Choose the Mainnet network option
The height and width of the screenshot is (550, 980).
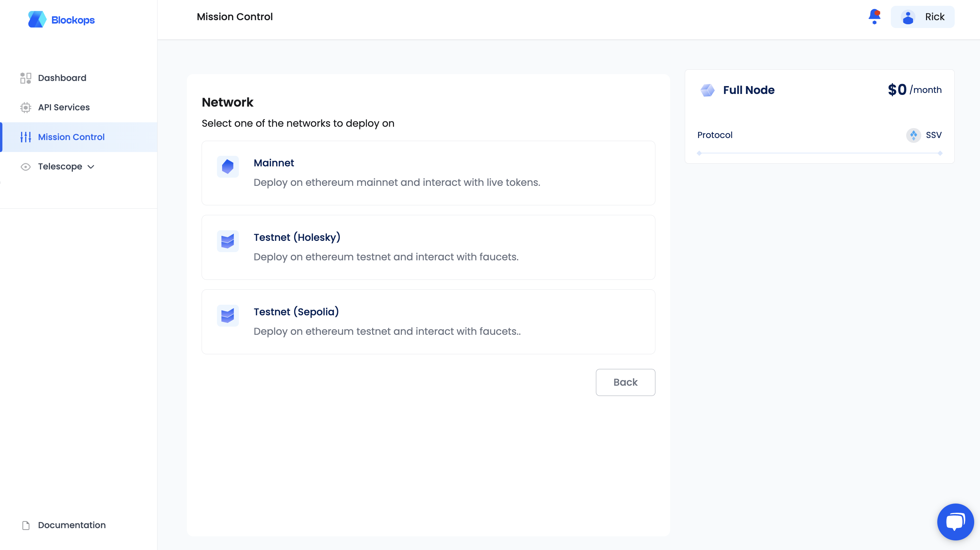point(428,173)
